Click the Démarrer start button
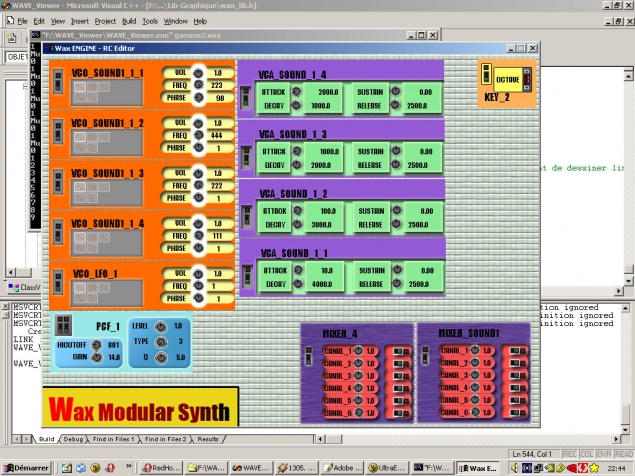The image size is (635, 476). point(26,467)
